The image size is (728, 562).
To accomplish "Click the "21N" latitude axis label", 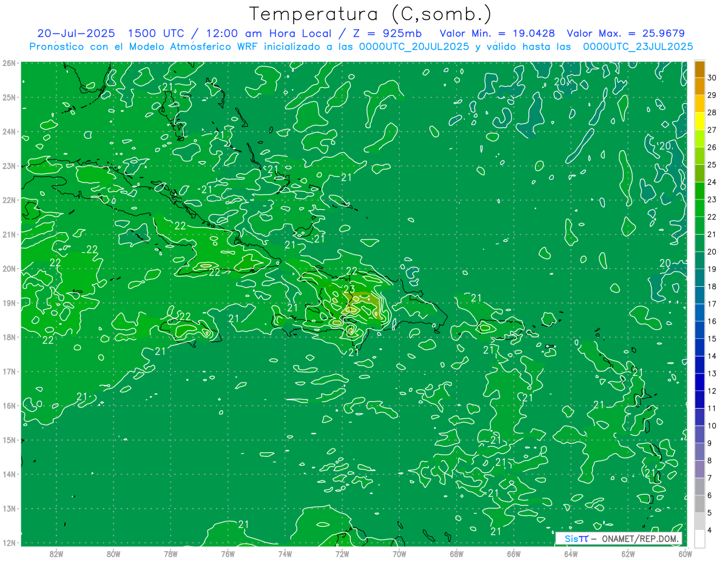I will 9,234.
